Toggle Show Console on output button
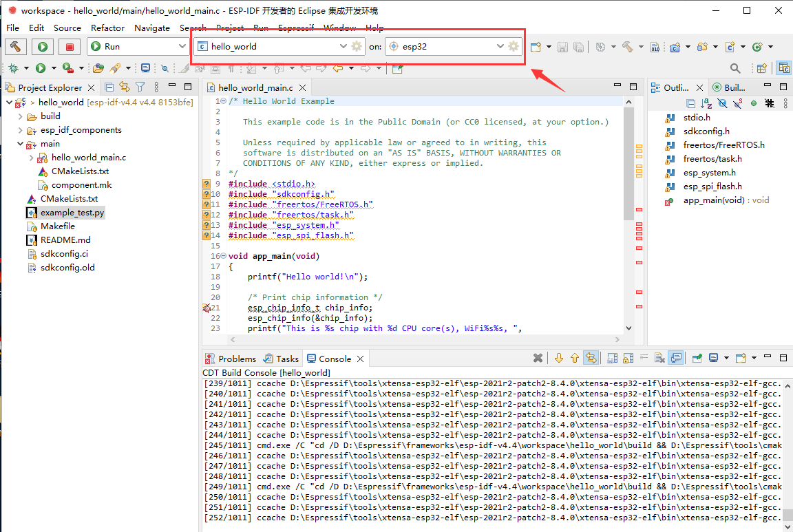The width and height of the screenshot is (793, 532). 676,358
